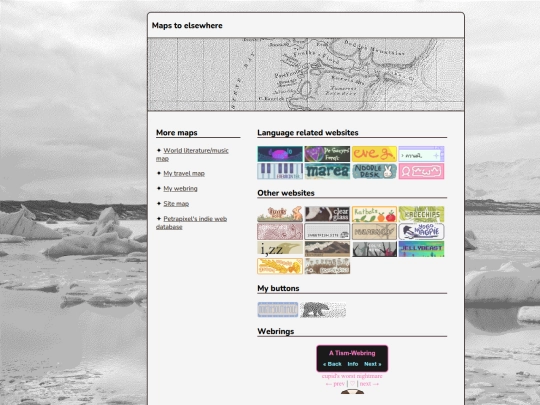Open the pink patterned site badge
Screen dimensions: 540x405
pyautogui.click(x=280, y=231)
